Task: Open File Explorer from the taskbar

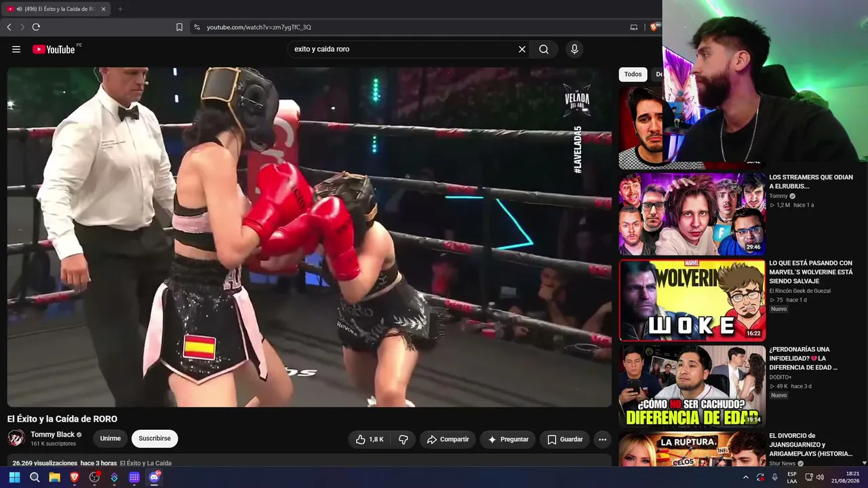Action: [54, 477]
